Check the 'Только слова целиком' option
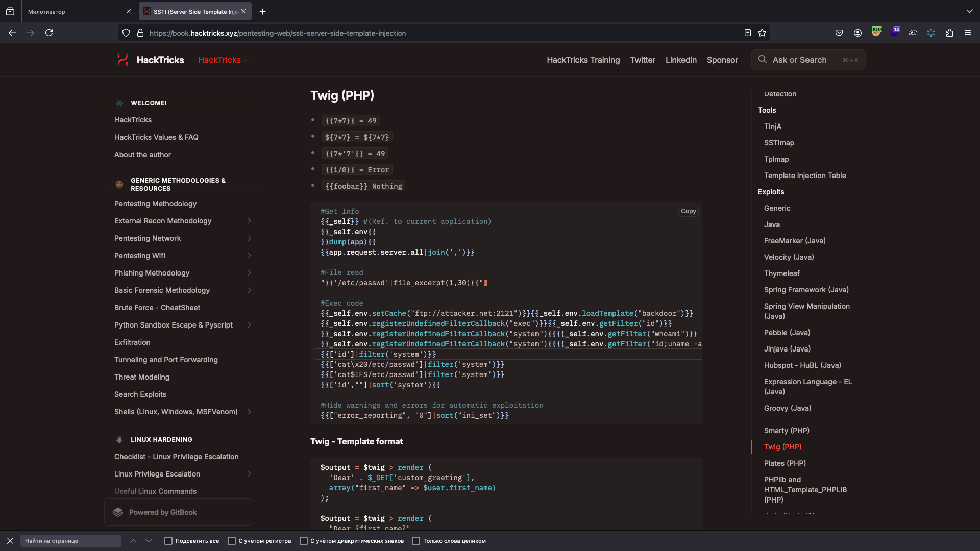Screen dimensions: 980x551 coord(416,541)
